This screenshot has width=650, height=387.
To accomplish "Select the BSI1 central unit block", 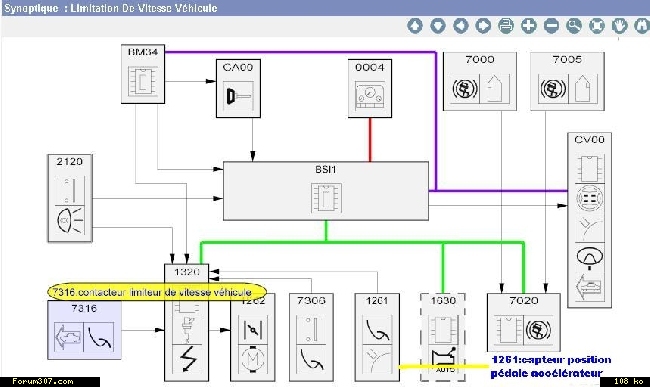I will [326, 191].
